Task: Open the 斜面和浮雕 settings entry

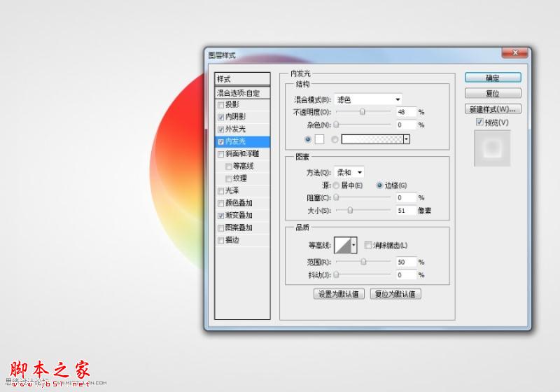Action: [242, 154]
